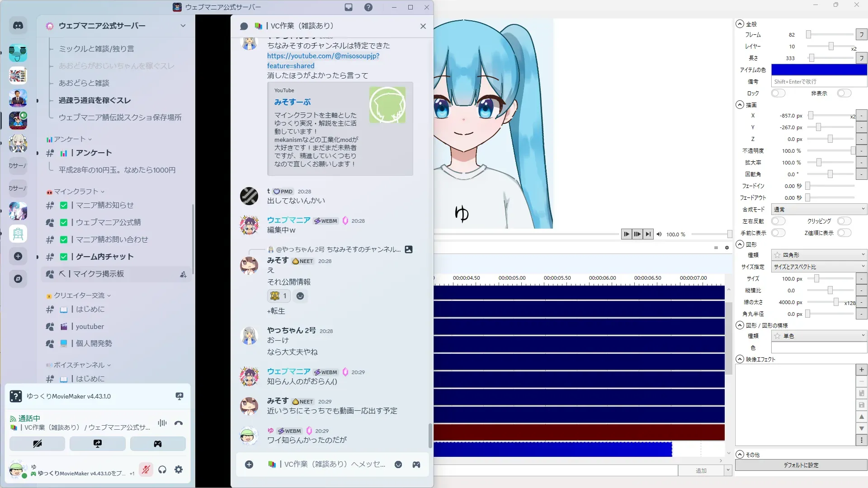Click the Discord home icon
Screen dimensions: 868x488
pos(18,26)
